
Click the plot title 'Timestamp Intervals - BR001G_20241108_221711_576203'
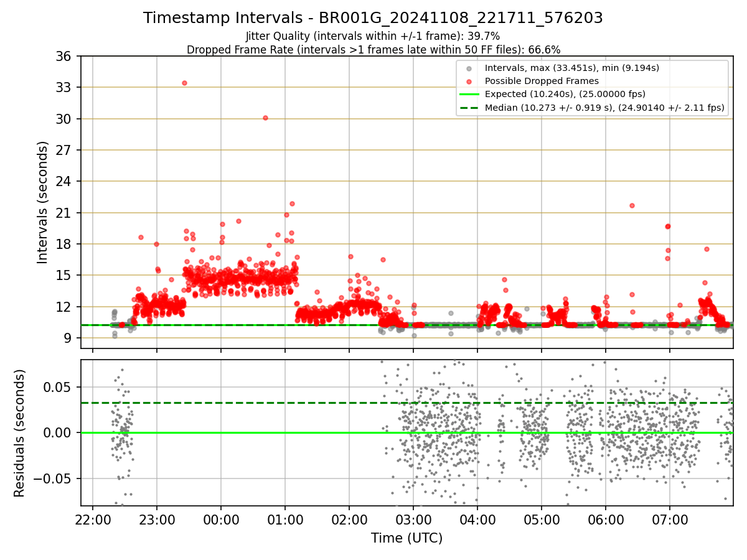[373, 18]
